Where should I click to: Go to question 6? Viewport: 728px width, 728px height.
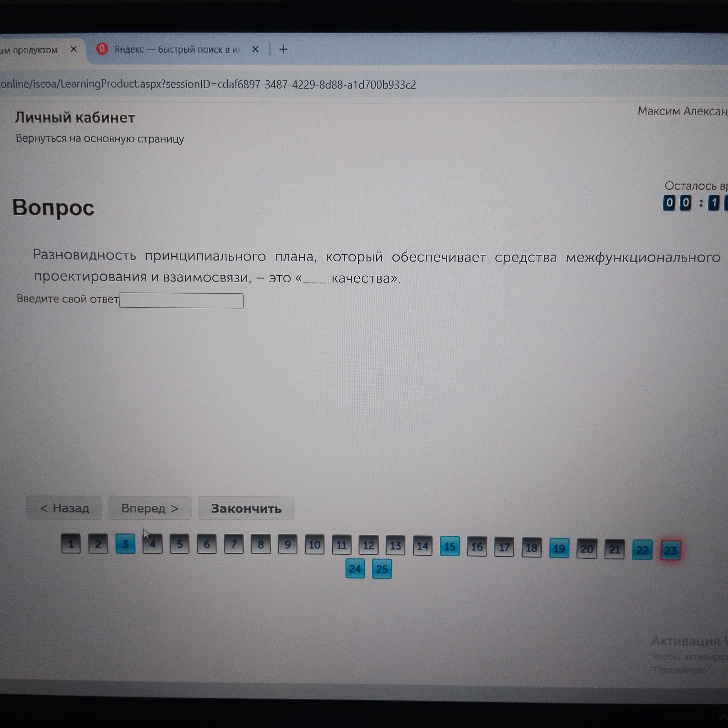click(206, 544)
